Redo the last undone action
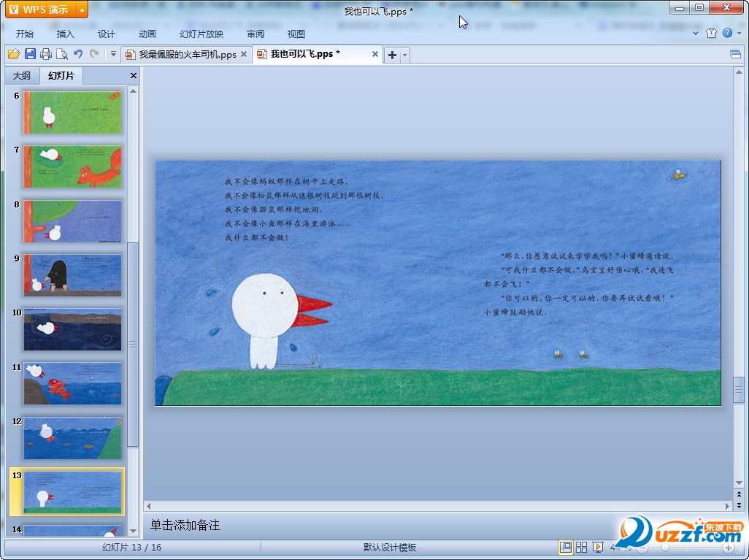The image size is (749, 560). 94,54
